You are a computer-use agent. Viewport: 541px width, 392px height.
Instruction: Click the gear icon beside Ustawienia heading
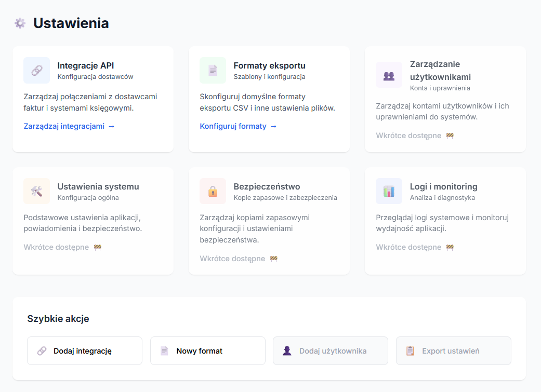click(x=20, y=23)
